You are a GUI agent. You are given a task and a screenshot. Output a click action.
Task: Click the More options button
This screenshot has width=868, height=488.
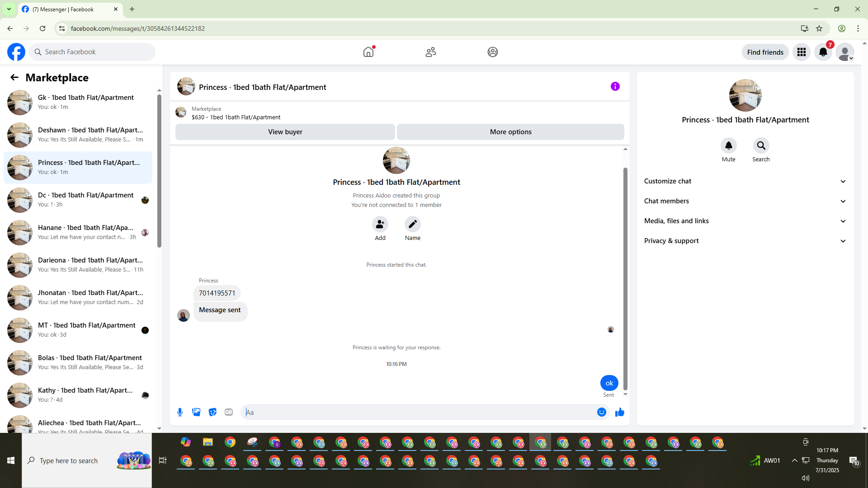point(510,132)
